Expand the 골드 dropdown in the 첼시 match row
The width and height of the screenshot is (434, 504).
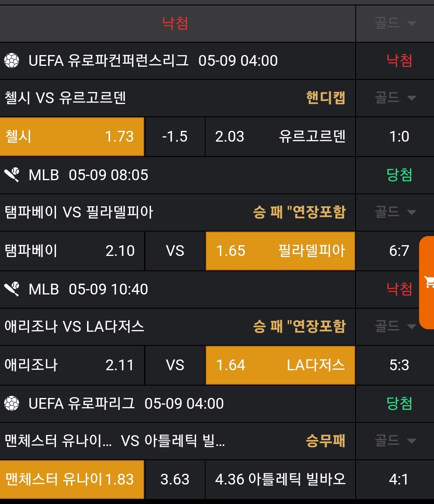coord(395,98)
